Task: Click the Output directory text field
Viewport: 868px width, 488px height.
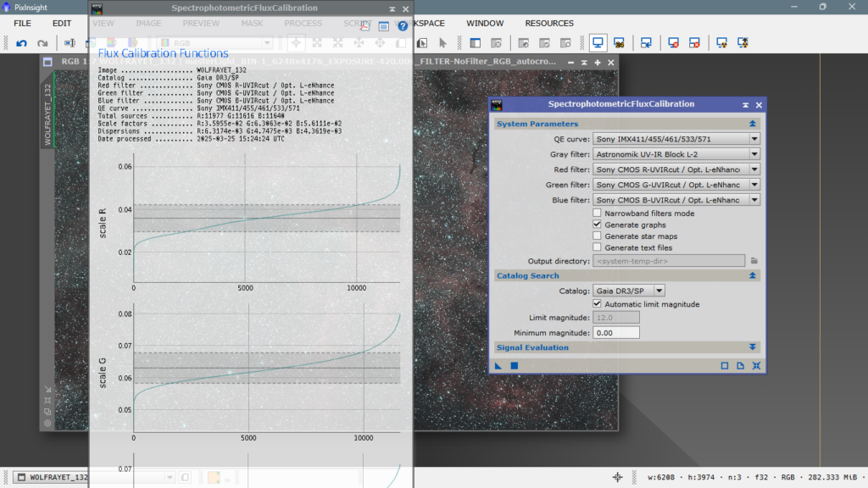Action: coord(669,261)
